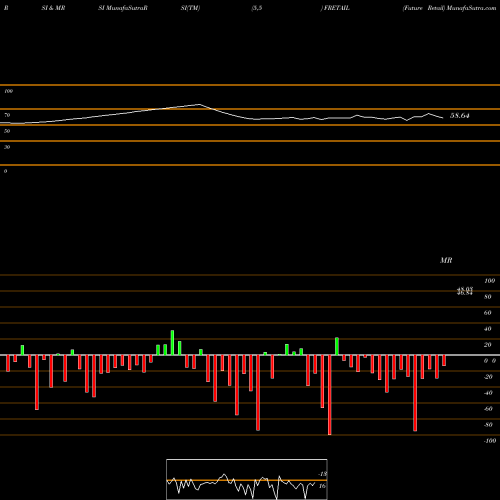Open the mini overview chart thumbnail
Screen dimensions: 500x500
(x=247, y=479)
